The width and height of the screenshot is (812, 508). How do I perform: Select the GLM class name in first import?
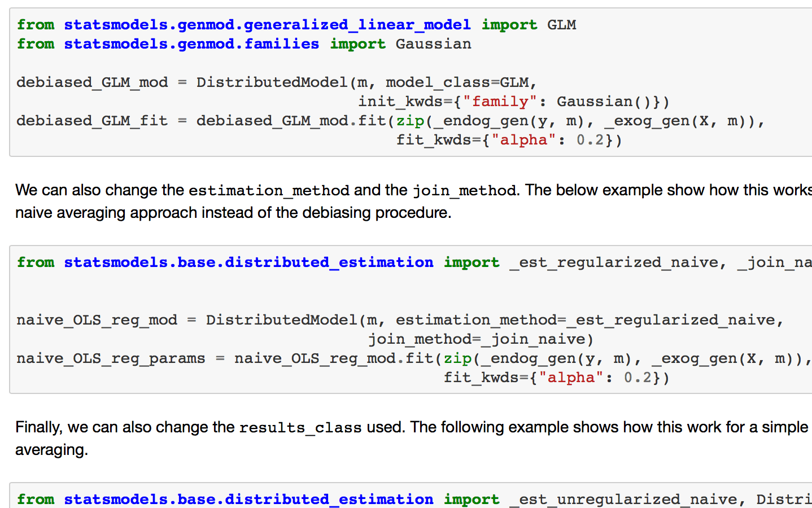click(561, 24)
